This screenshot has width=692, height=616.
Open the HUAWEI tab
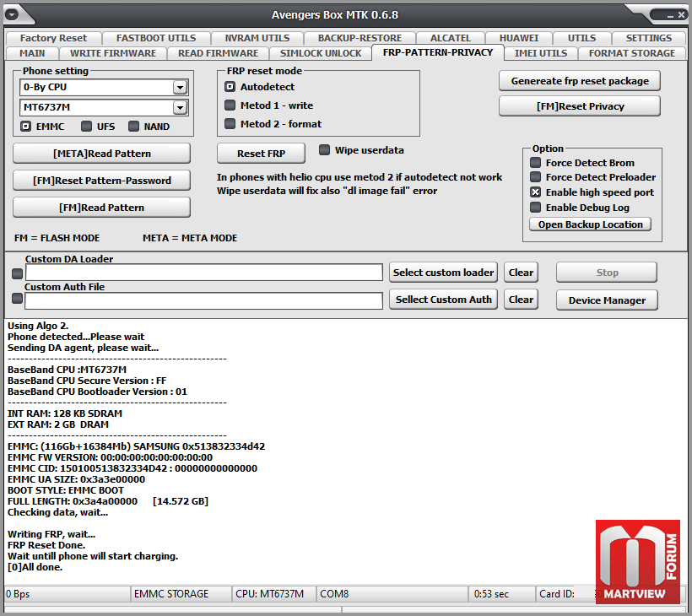[x=519, y=38]
